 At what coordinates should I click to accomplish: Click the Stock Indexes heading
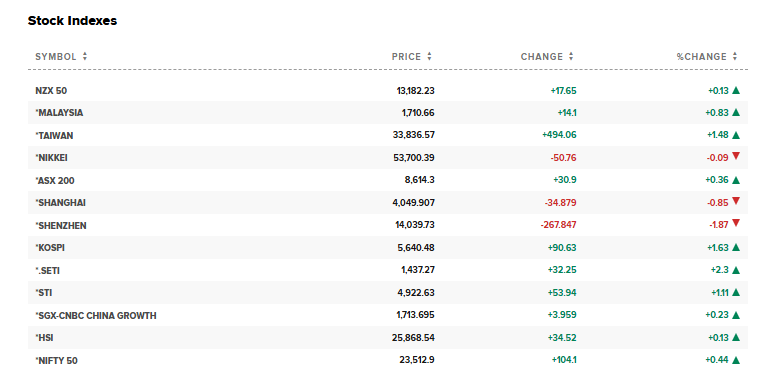click(x=72, y=21)
